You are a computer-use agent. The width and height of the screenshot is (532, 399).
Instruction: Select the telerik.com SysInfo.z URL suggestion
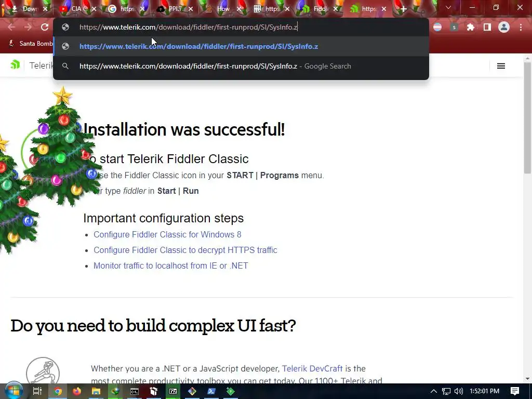[x=241, y=46]
